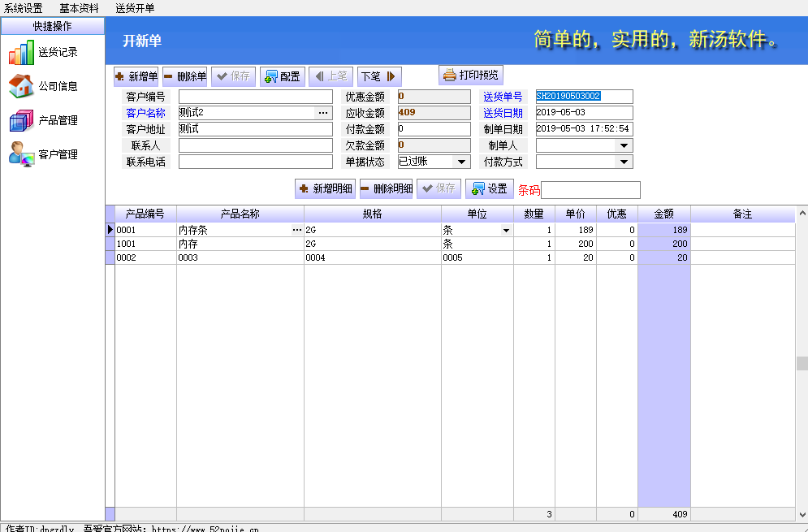Open 公司信息 house icon
This screenshot has width=808, height=532.
pos(21,87)
